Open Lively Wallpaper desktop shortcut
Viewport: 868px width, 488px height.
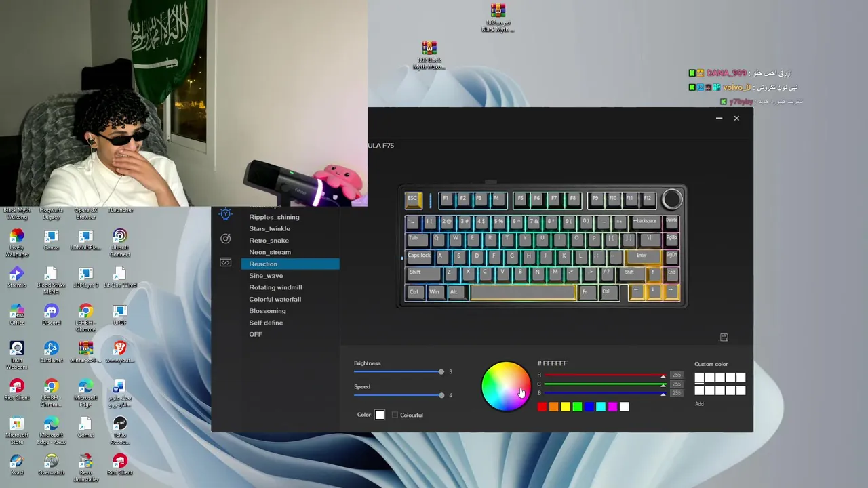tap(17, 243)
